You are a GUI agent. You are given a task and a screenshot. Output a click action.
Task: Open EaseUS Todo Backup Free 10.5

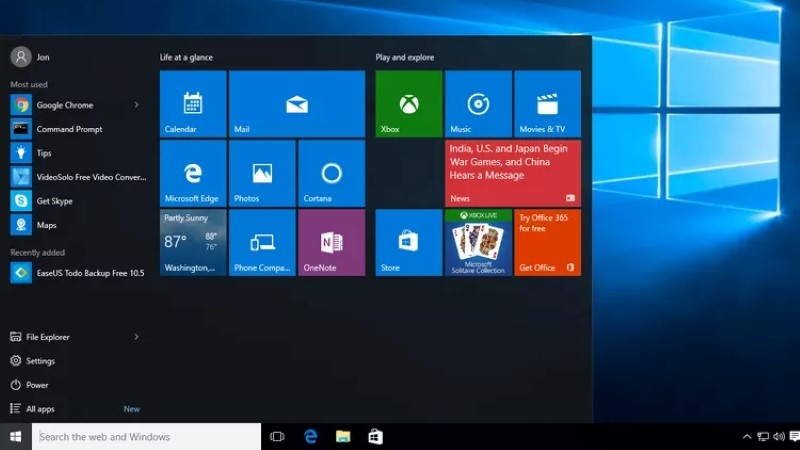pyautogui.click(x=77, y=273)
